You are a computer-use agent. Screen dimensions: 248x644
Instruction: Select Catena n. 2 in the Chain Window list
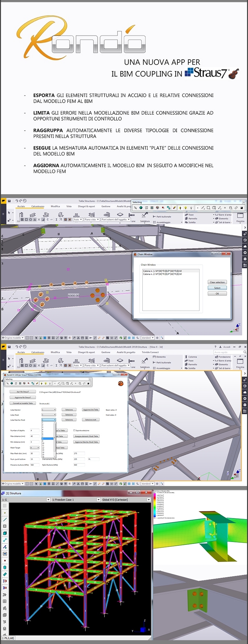[x=162, y=274]
